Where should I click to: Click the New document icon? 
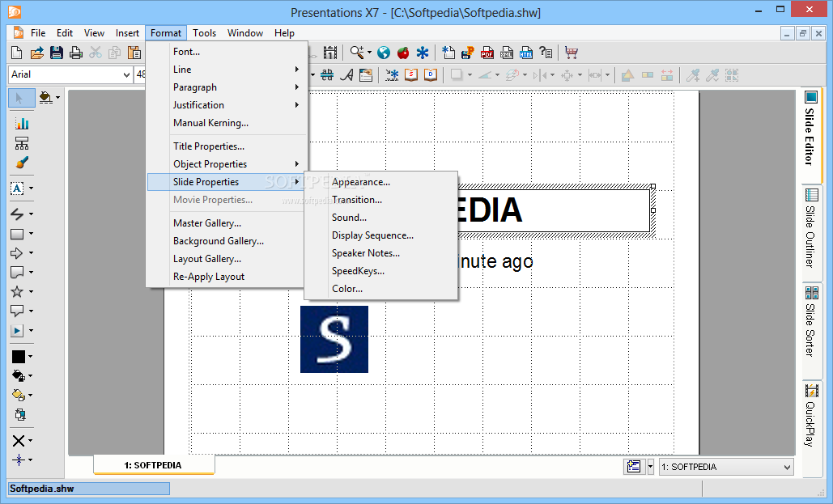click(x=16, y=53)
